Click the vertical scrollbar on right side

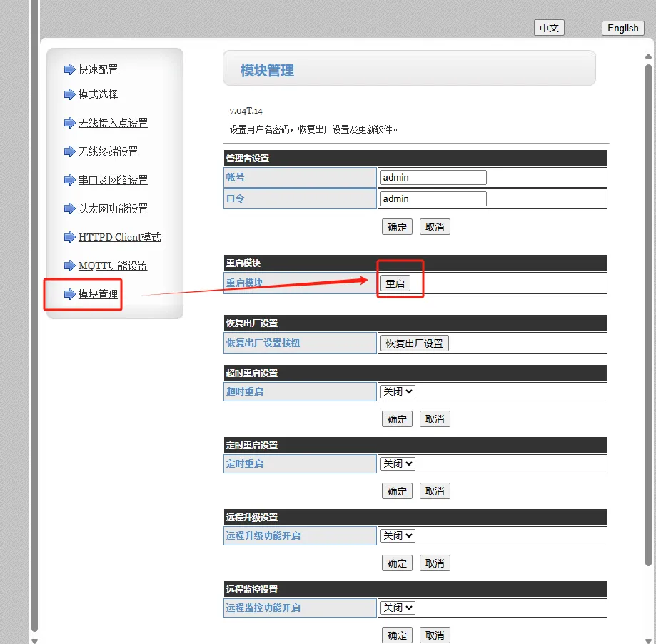[x=648, y=314]
